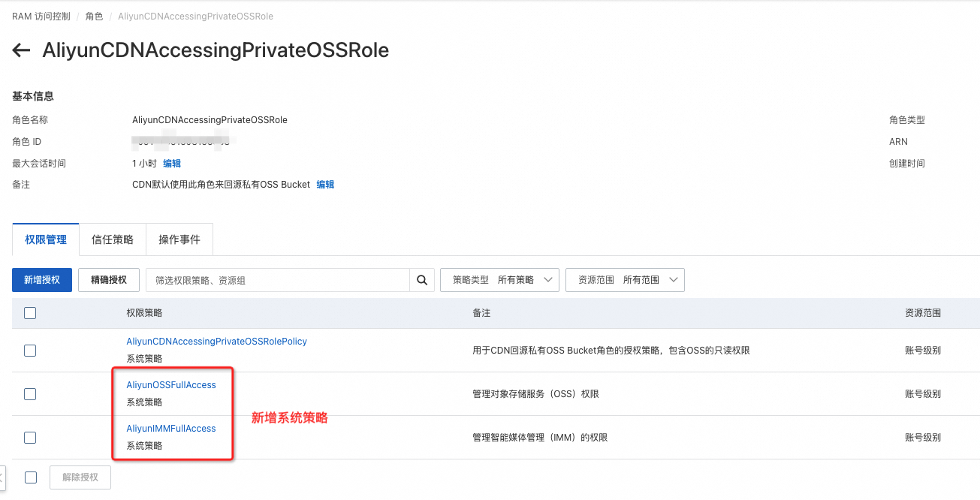Image resolution: width=980 pixels, height=500 pixels.
Task: Open 角色 breadcrumb link
Action: click(94, 16)
